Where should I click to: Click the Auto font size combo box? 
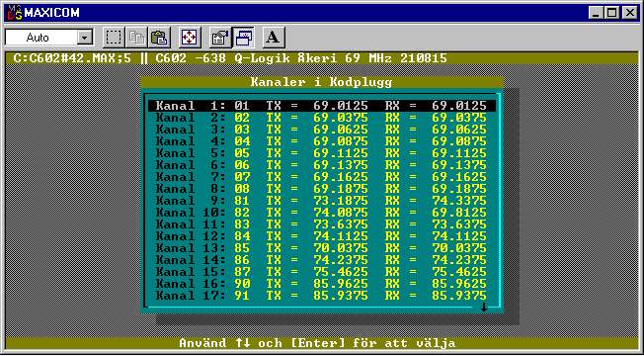(x=48, y=38)
